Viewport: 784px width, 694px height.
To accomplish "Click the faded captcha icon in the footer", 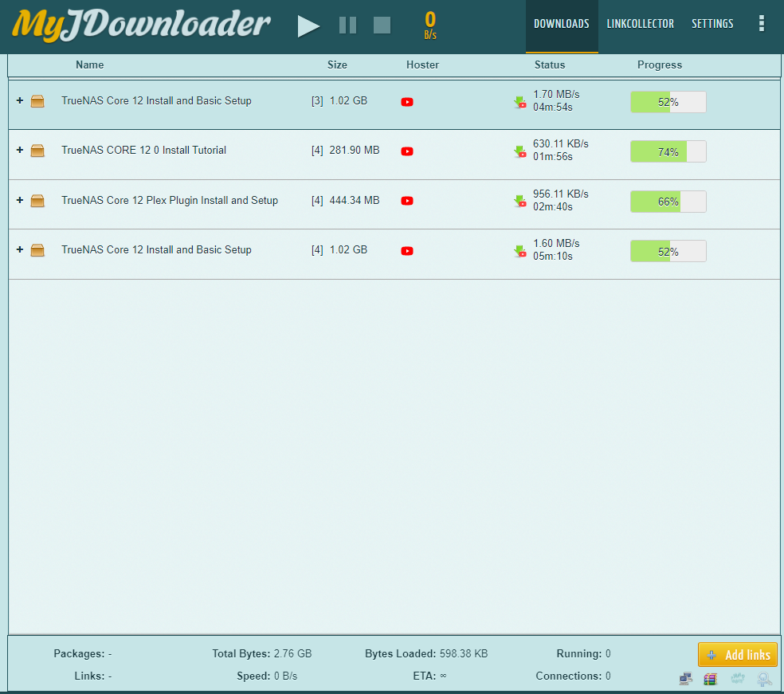I will pyautogui.click(x=738, y=679).
